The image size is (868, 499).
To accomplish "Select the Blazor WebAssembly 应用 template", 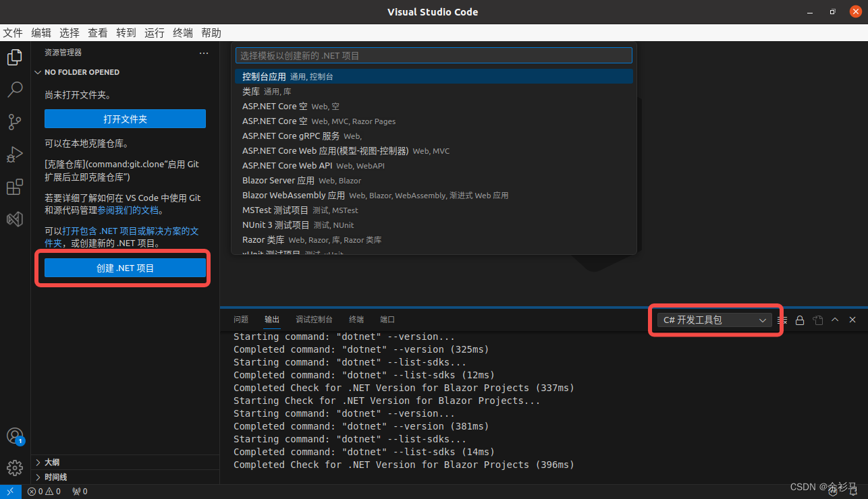I will point(434,196).
